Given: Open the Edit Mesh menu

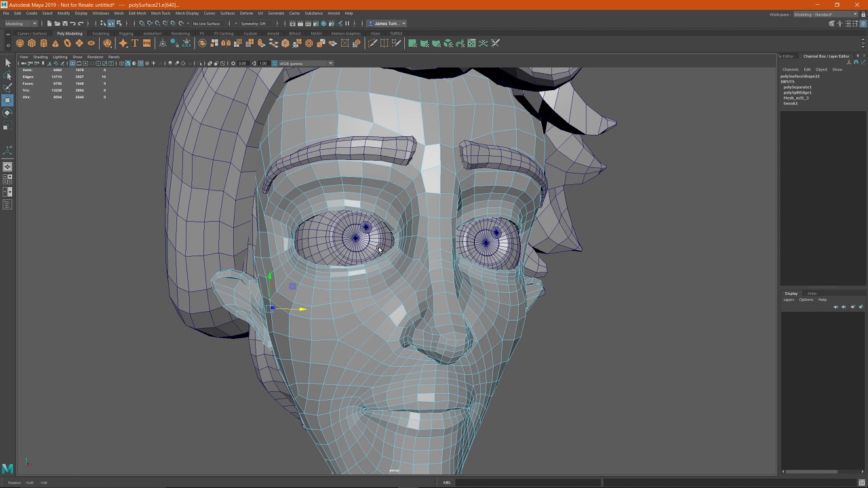Looking at the screenshot, I should coord(137,13).
